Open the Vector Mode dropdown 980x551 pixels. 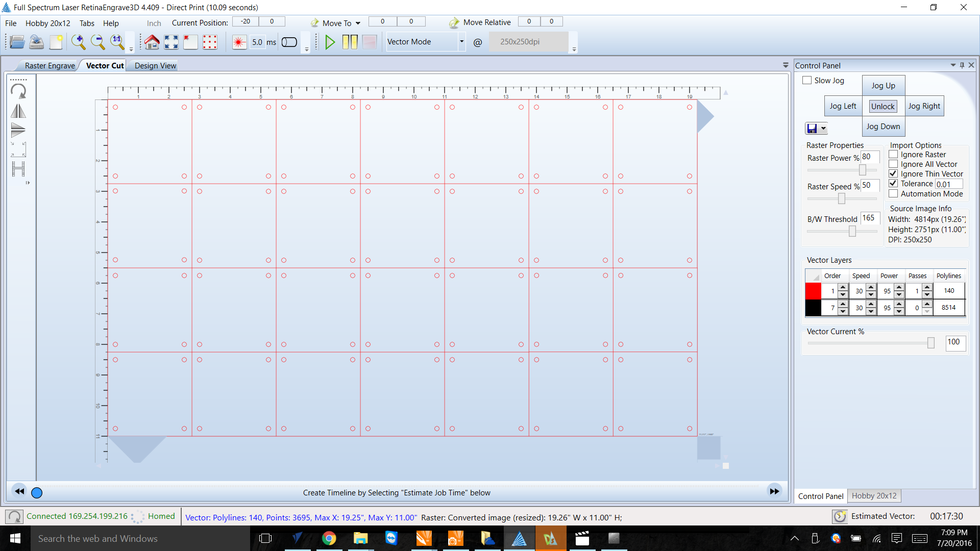pyautogui.click(x=461, y=42)
